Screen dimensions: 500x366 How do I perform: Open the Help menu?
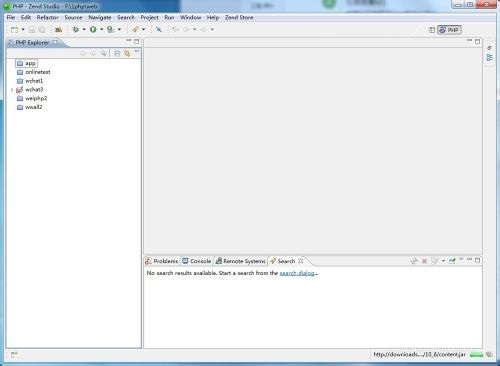(213, 17)
